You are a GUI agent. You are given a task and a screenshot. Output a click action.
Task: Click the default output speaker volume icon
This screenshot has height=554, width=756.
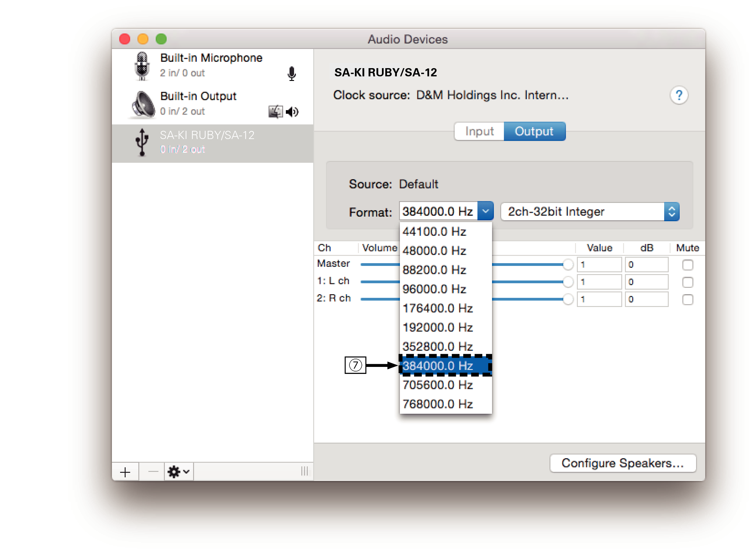[292, 112]
